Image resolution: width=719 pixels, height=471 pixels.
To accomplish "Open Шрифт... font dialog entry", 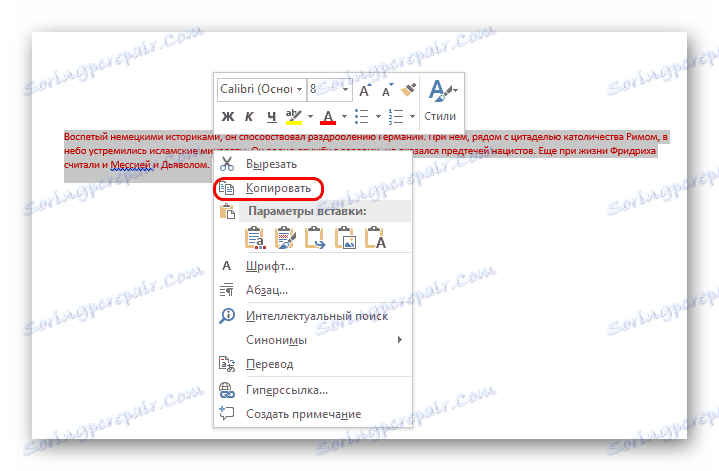I will tap(313, 266).
